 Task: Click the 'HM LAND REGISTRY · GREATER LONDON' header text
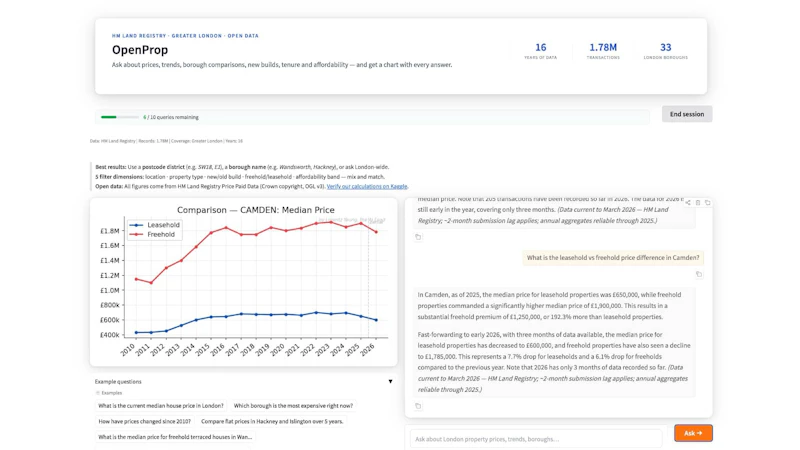185,36
